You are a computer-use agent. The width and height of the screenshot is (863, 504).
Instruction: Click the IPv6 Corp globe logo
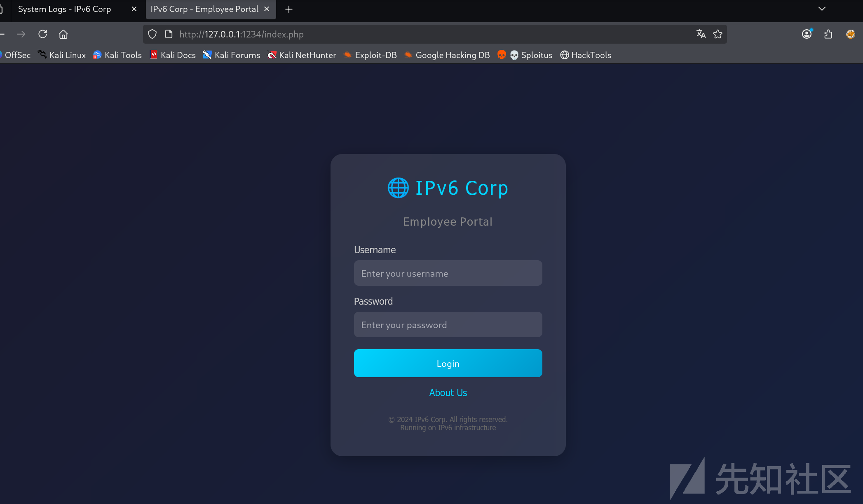(398, 188)
